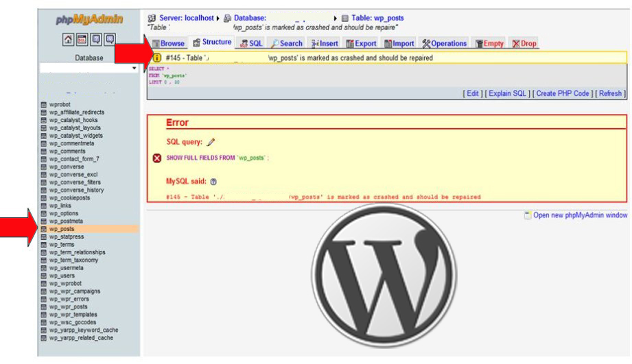This screenshot has height=364, width=632.
Task: Click the table icon beside wp_options
Action: [x=45, y=214]
